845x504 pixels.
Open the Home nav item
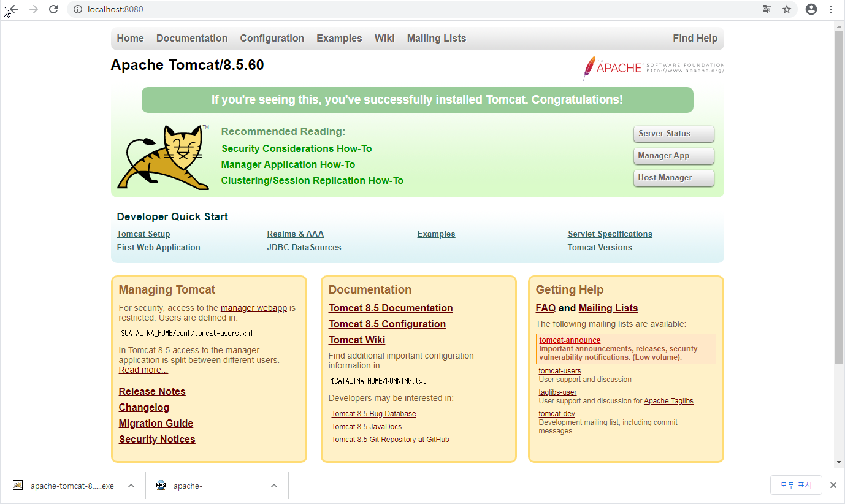coord(130,38)
